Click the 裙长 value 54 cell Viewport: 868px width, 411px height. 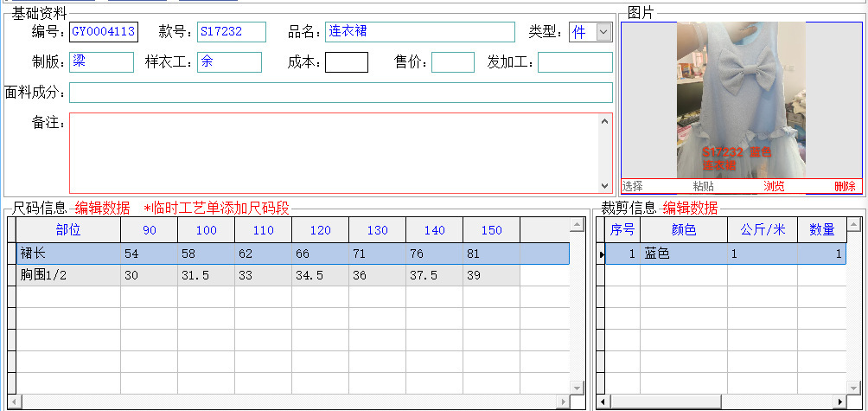coord(150,254)
